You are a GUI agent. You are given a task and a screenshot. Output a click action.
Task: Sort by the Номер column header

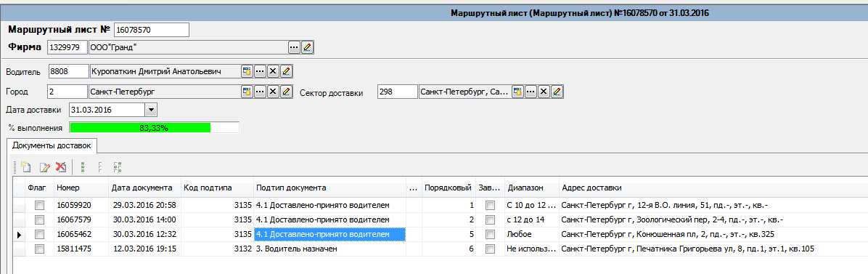coord(81,188)
